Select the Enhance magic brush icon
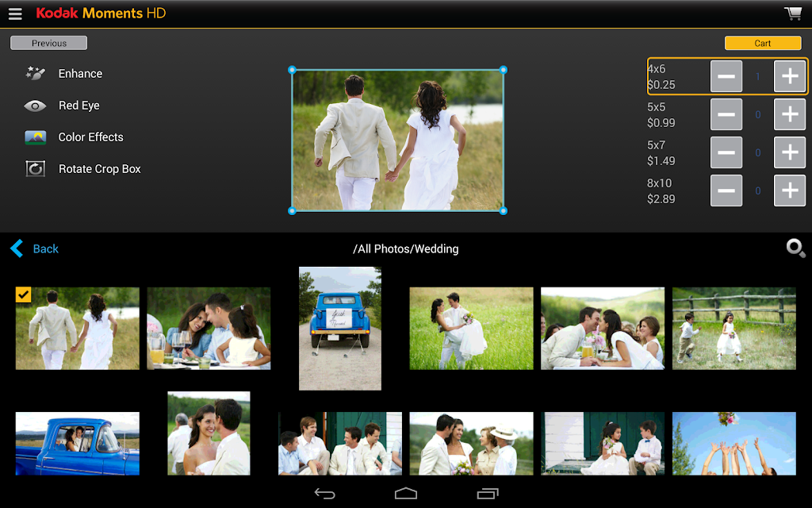 [35, 73]
